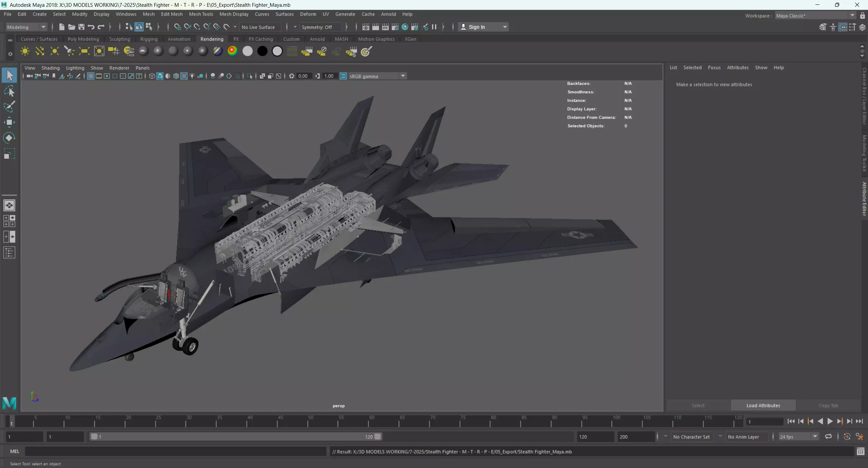Click the Load Attributes button
This screenshot has height=468, width=868.
(x=763, y=405)
